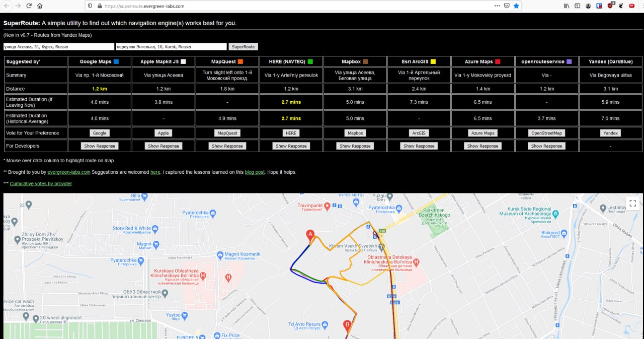The height and width of the screenshot is (339, 644).
Task: Click the SuperRoute search button
Action: coord(243,46)
